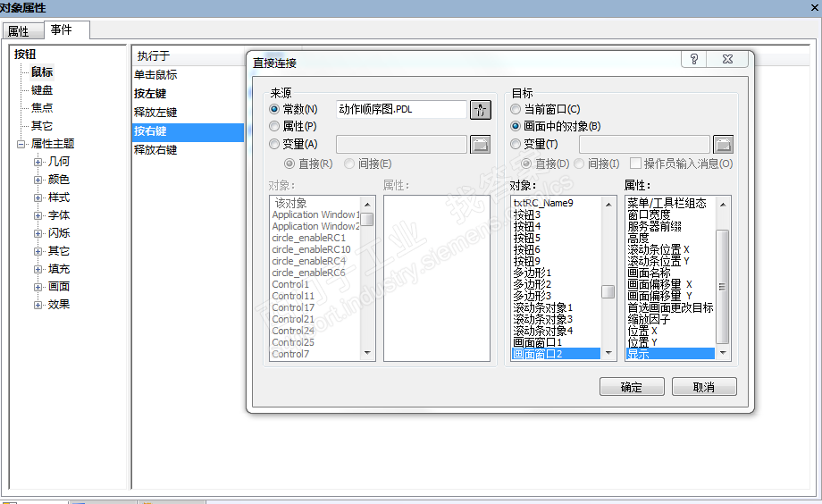Viewport: 822px width, 504px height.
Task: Select target 当前窗口(C) radio button
Action: (x=516, y=109)
